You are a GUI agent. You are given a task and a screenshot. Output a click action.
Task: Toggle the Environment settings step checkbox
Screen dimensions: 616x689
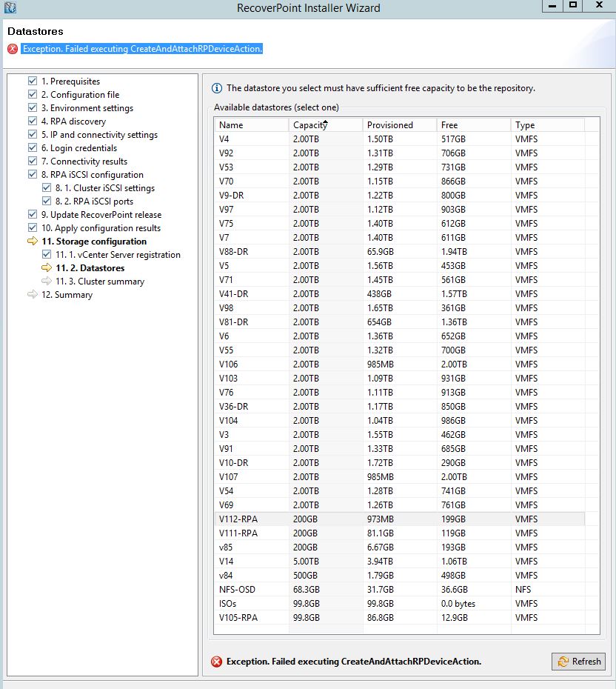coord(33,107)
